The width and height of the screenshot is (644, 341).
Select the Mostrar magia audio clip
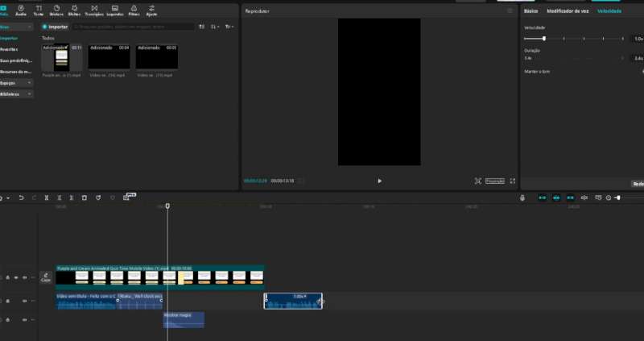click(x=184, y=320)
